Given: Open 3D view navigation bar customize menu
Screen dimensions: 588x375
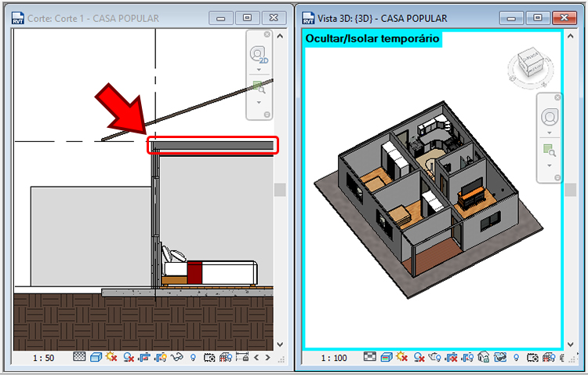Looking at the screenshot, I should [x=557, y=177].
